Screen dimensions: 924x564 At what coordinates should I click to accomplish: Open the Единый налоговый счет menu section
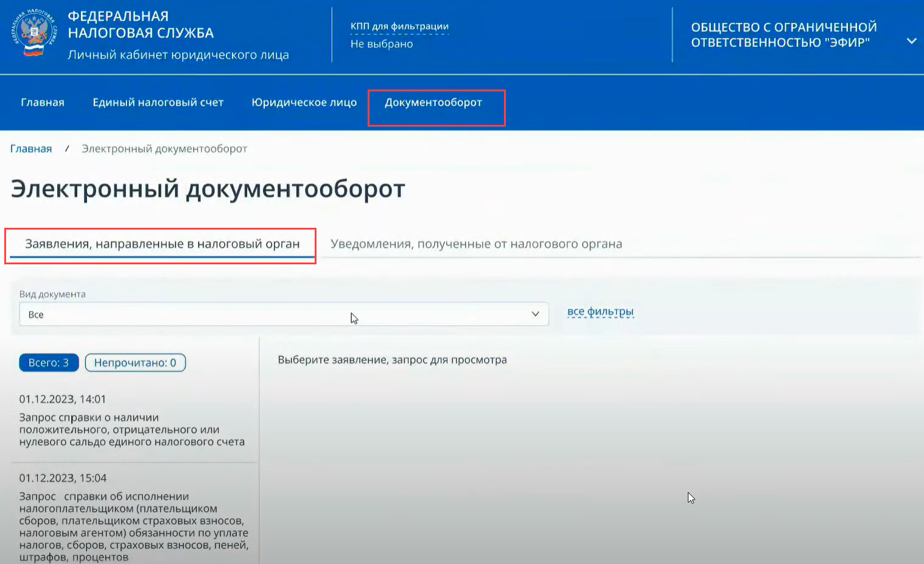(158, 102)
